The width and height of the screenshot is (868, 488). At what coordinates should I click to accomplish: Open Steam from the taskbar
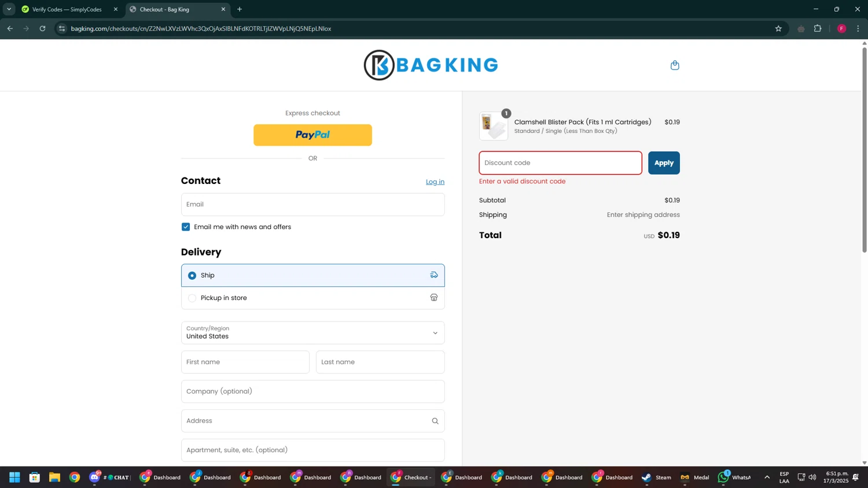click(x=656, y=478)
